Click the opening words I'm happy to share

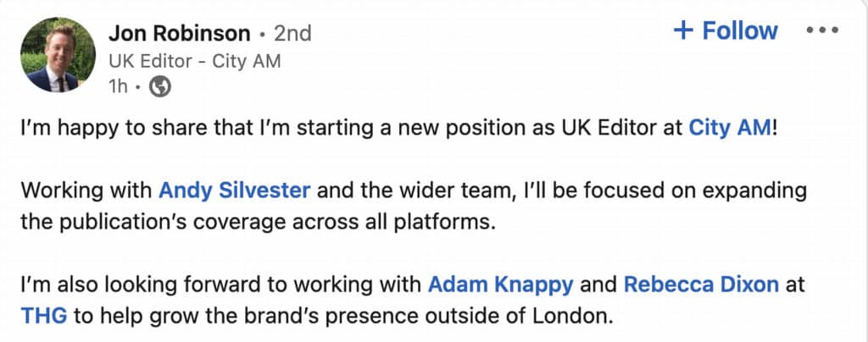[119, 128]
